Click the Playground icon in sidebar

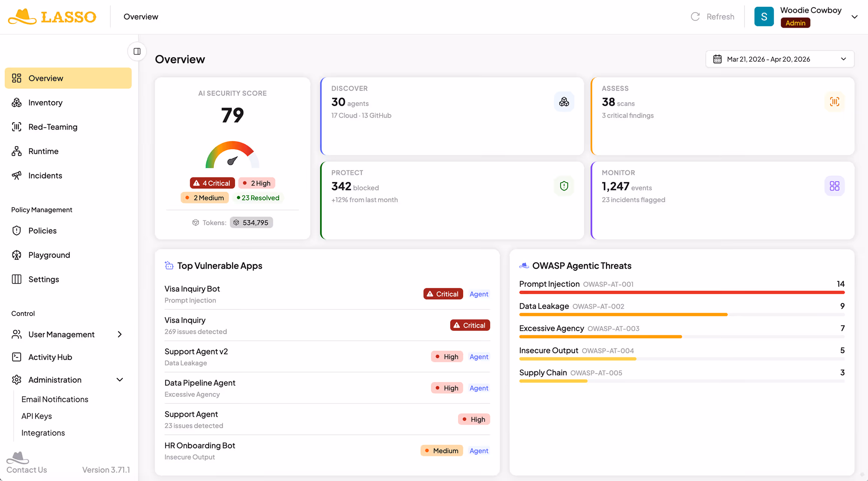pos(17,255)
